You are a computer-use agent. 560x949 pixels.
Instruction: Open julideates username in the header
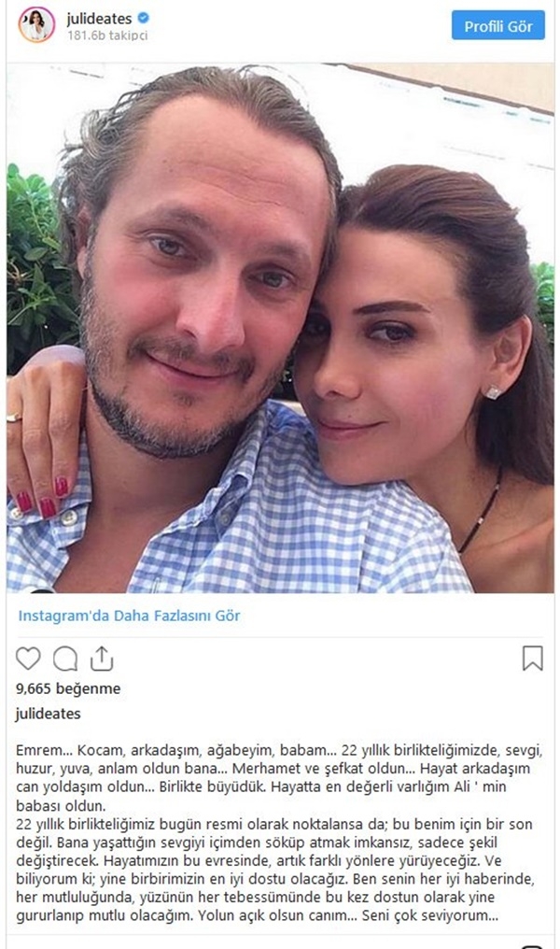pos(99,18)
